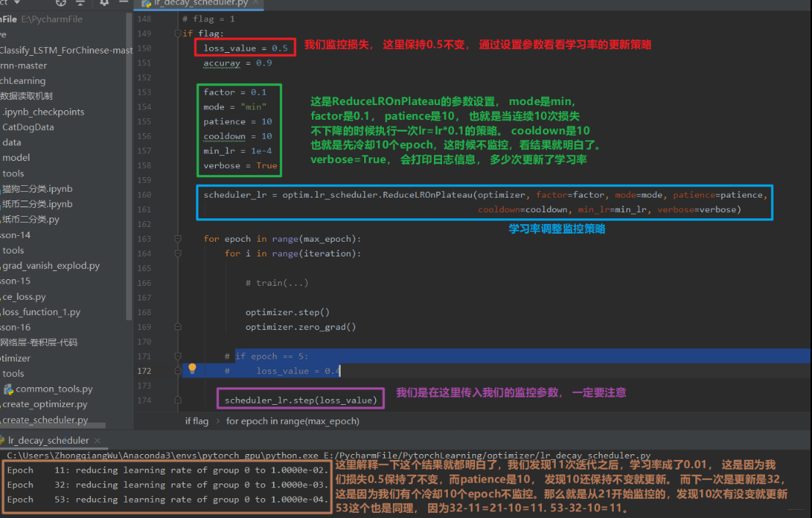The width and height of the screenshot is (812, 518).
Task: Collapse the inner for-i loop fold at line 164
Action: 178,253
